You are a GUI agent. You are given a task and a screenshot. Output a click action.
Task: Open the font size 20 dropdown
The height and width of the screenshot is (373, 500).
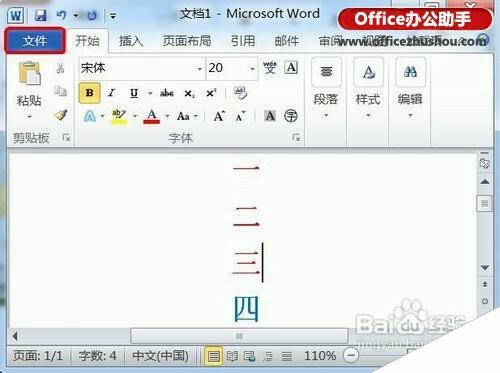click(x=252, y=69)
